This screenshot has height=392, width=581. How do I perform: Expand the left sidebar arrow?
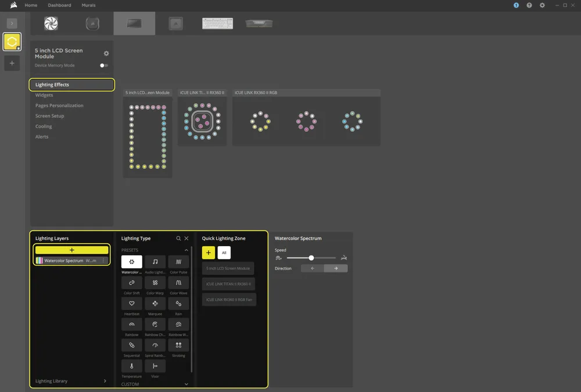pyautogui.click(x=12, y=23)
